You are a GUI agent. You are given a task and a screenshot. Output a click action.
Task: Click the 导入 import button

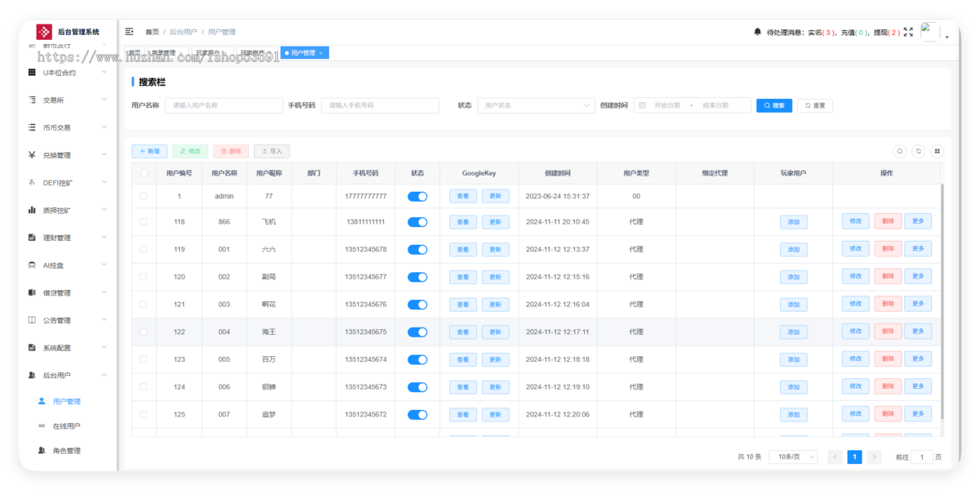[272, 151]
